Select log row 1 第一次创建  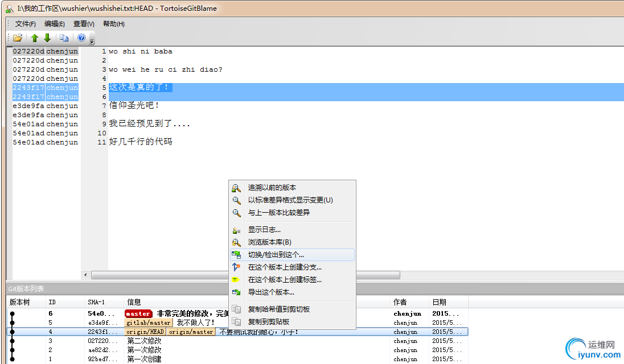point(237,359)
